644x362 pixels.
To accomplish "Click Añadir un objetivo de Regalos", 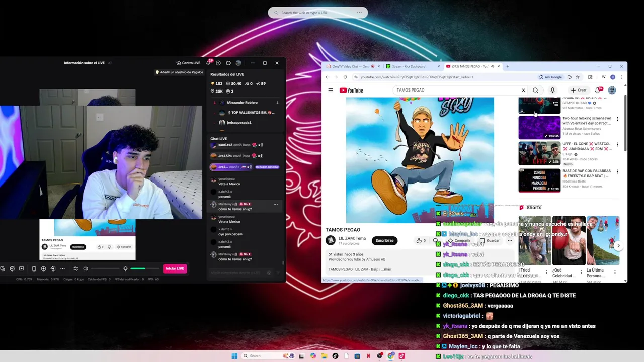I will pos(179,72).
